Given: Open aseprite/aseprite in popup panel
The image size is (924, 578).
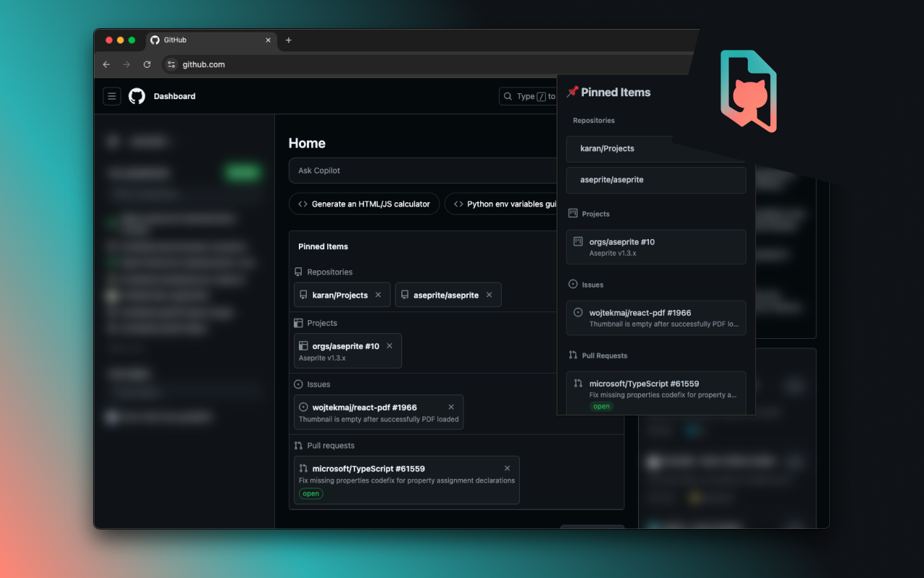Looking at the screenshot, I should (655, 180).
